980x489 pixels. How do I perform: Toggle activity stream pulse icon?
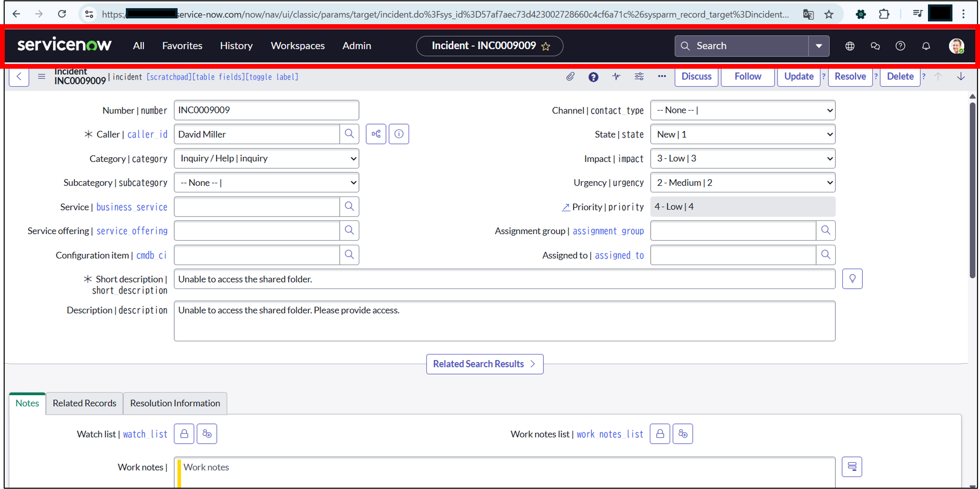[616, 77]
